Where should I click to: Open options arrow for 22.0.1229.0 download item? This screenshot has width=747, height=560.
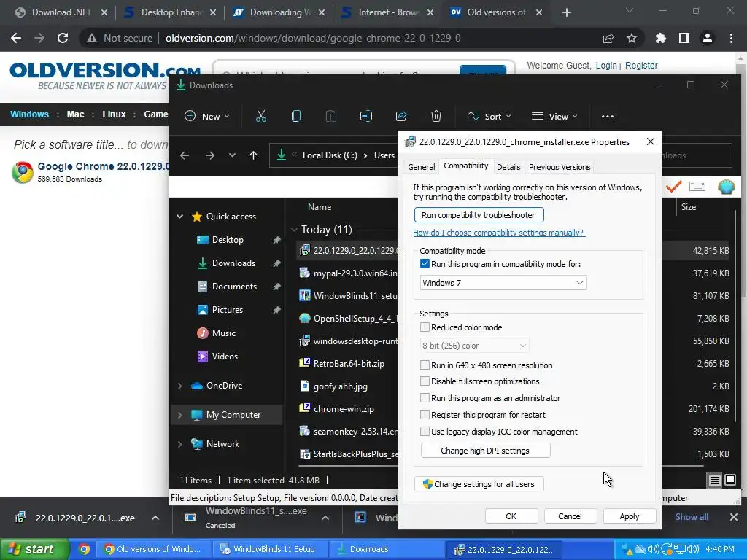(155, 518)
